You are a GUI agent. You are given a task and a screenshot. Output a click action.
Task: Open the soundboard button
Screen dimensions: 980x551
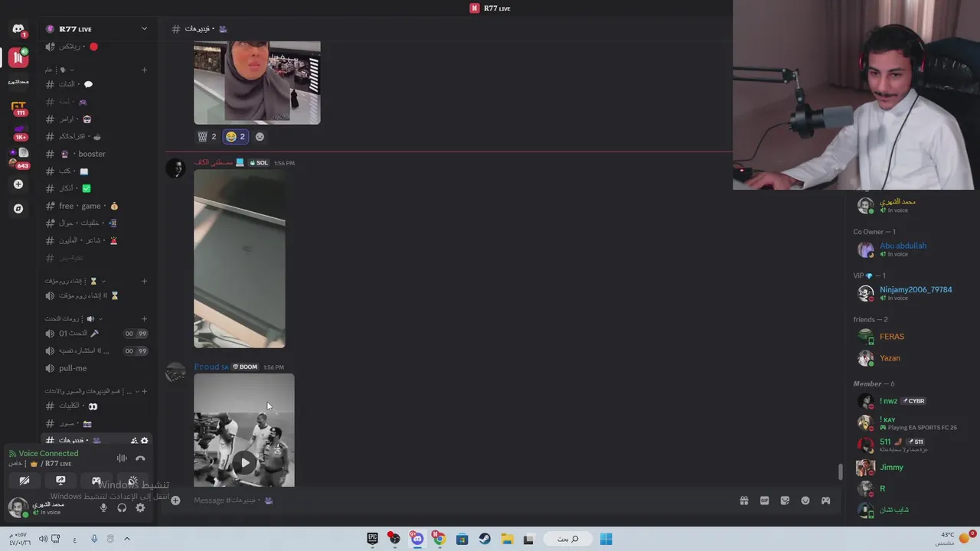132,481
